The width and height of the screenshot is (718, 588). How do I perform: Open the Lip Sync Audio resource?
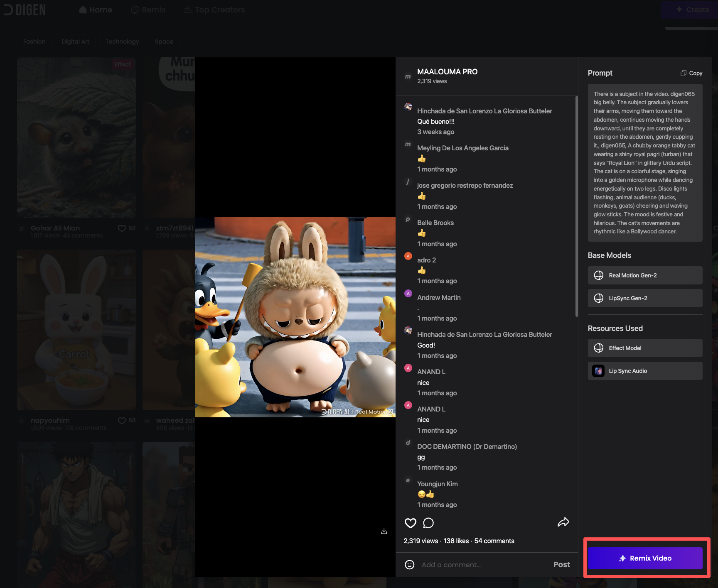coord(645,371)
